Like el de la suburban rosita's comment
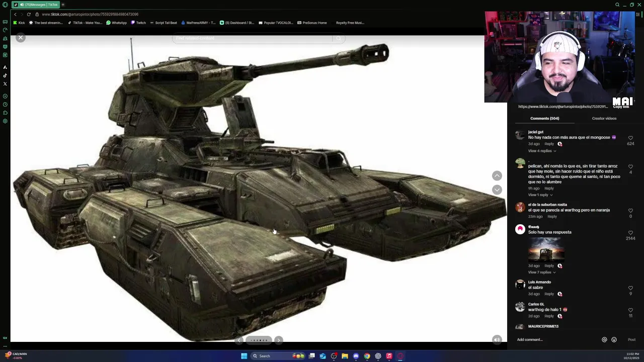Viewport: 644px width, 362px height. pos(630,211)
